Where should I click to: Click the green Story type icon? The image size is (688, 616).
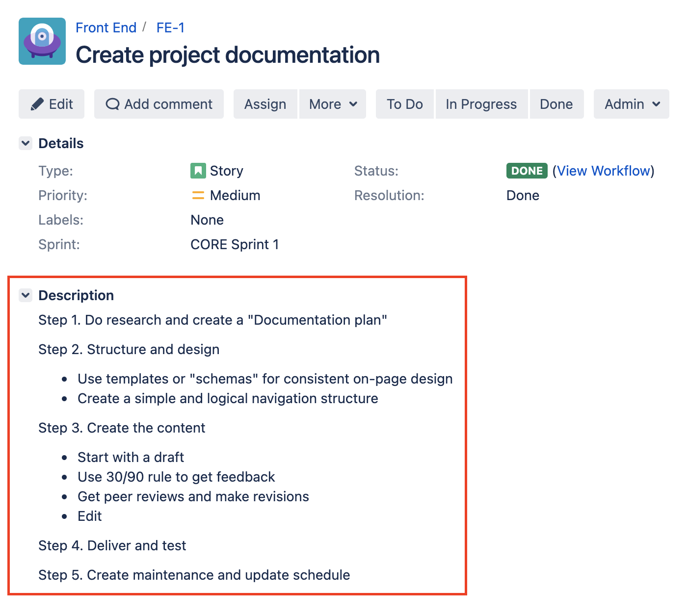198,171
